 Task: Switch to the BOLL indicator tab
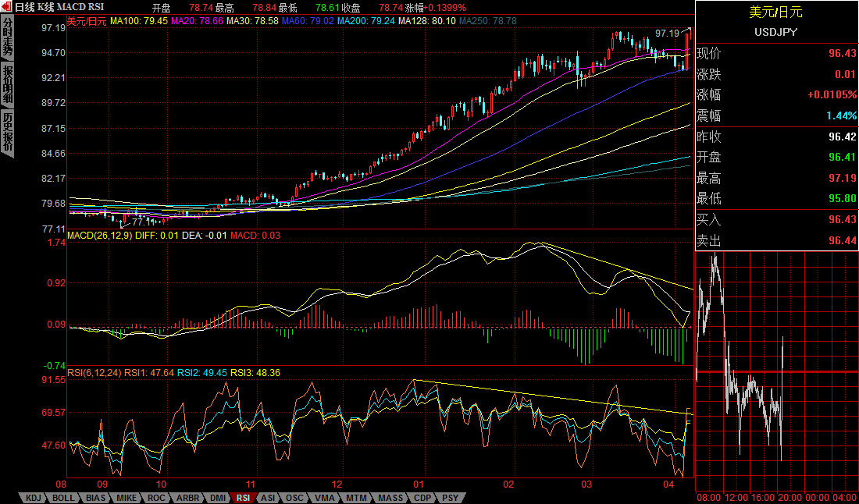(x=64, y=498)
